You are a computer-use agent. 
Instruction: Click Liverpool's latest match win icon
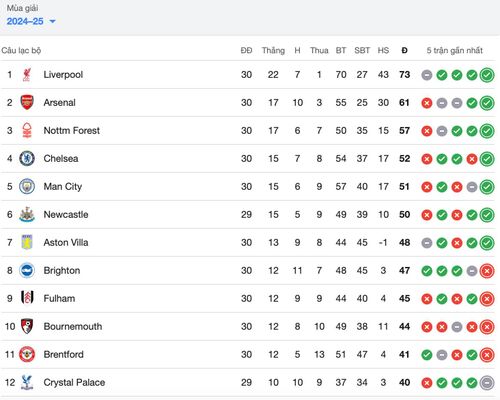(487, 75)
